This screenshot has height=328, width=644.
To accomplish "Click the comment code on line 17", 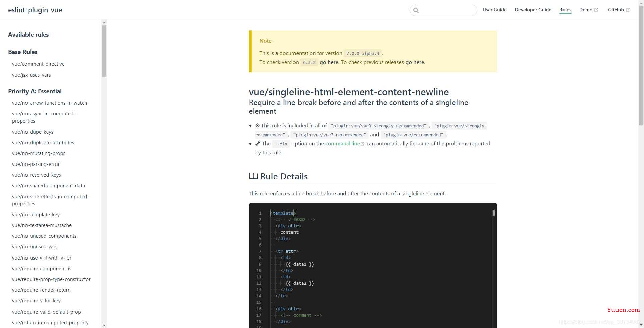I will (x=301, y=315).
